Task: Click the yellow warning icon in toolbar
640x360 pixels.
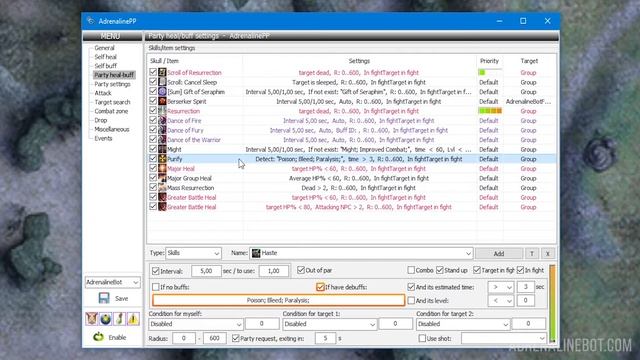Action: (x=133, y=319)
